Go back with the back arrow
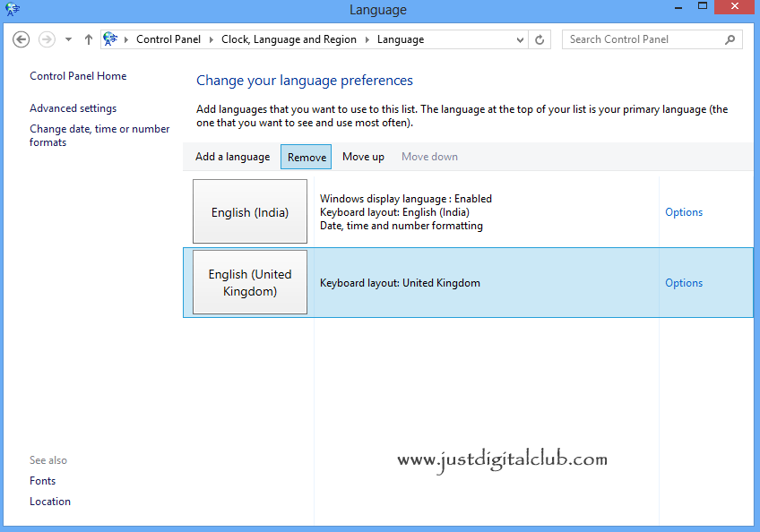This screenshot has height=532, width=760. (21, 39)
